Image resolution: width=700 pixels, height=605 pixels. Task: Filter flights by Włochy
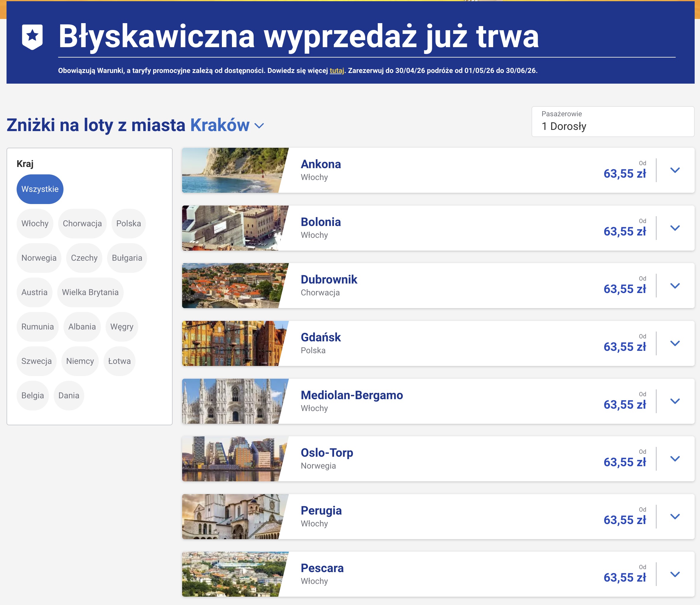coord(35,224)
